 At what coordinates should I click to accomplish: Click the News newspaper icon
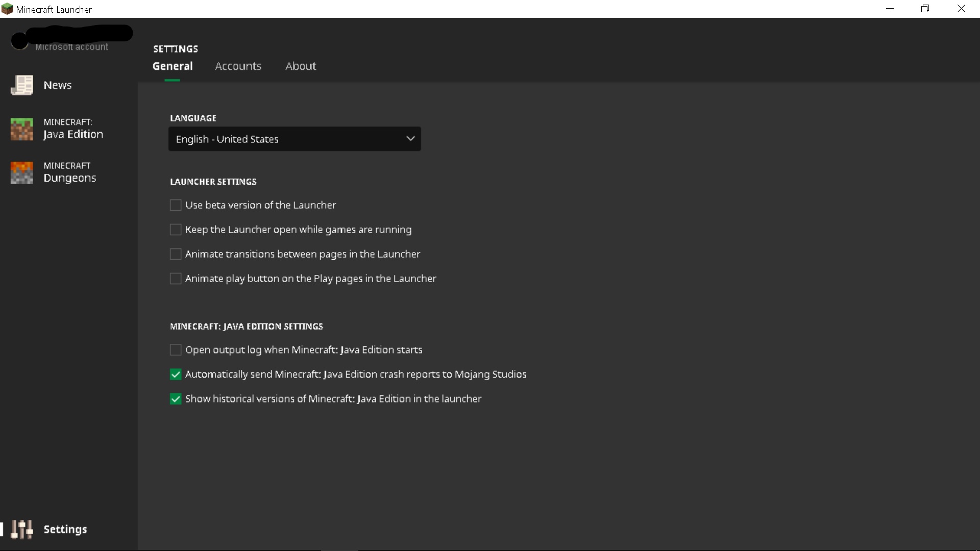(x=21, y=85)
